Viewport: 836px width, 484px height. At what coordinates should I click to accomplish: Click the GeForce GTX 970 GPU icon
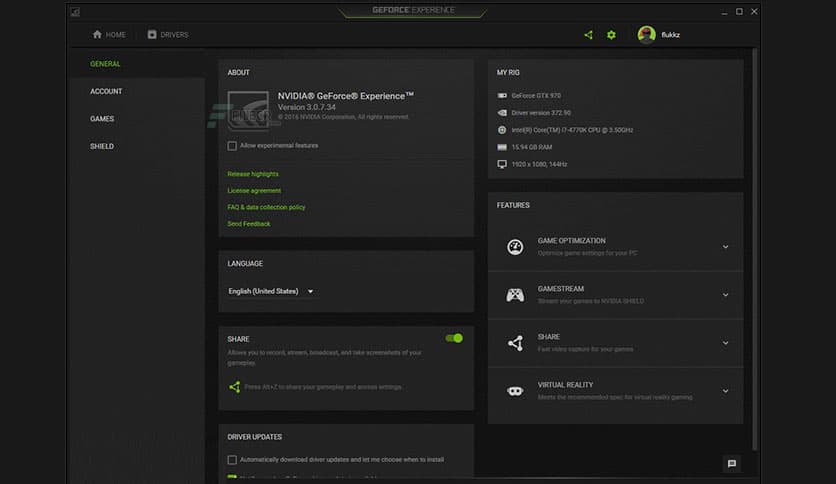click(502, 95)
